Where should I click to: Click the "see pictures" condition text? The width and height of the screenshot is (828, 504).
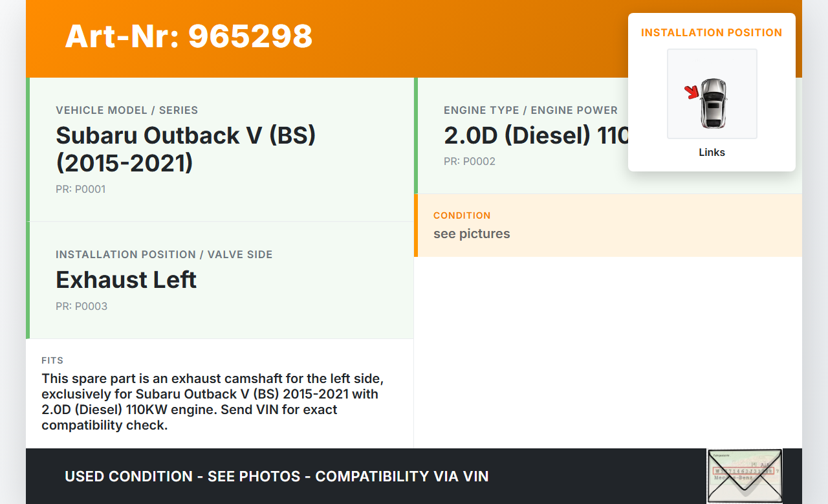pos(472,234)
